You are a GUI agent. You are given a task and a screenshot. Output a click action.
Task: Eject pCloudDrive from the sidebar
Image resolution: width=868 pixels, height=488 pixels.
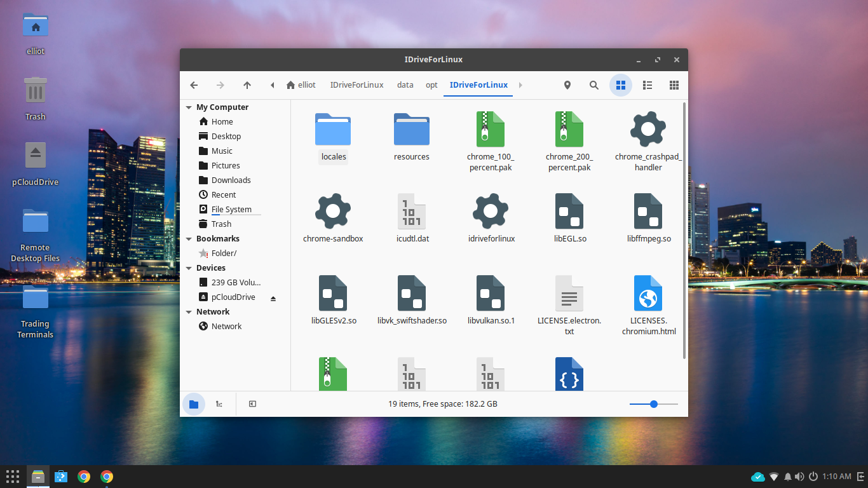point(273,298)
